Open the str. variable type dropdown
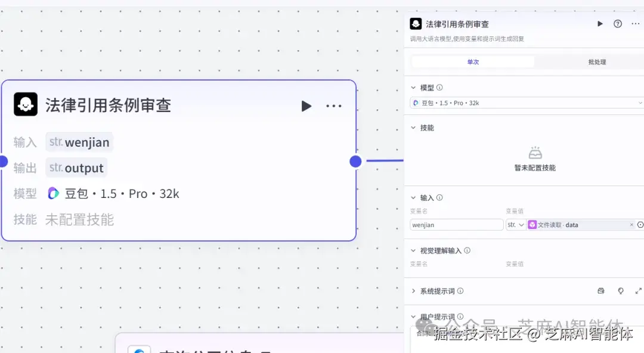Screen dimensions: 644x353 coord(515,225)
